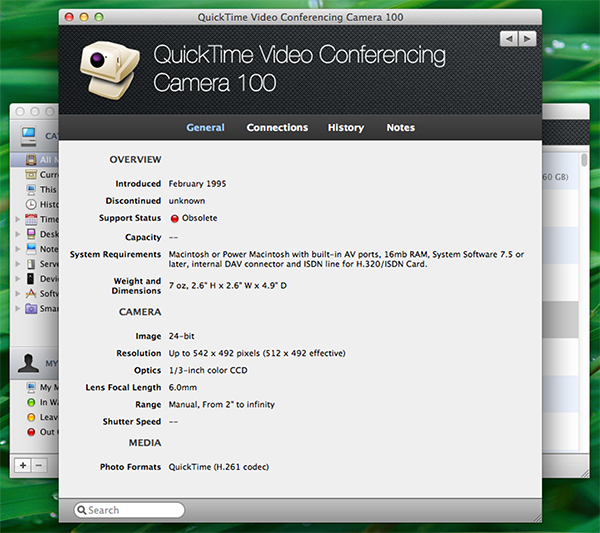Expand the 'Desk' row disclosure triangle
The width and height of the screenshot is (600, 533).
pyautogui.click(x=18, y=234)
